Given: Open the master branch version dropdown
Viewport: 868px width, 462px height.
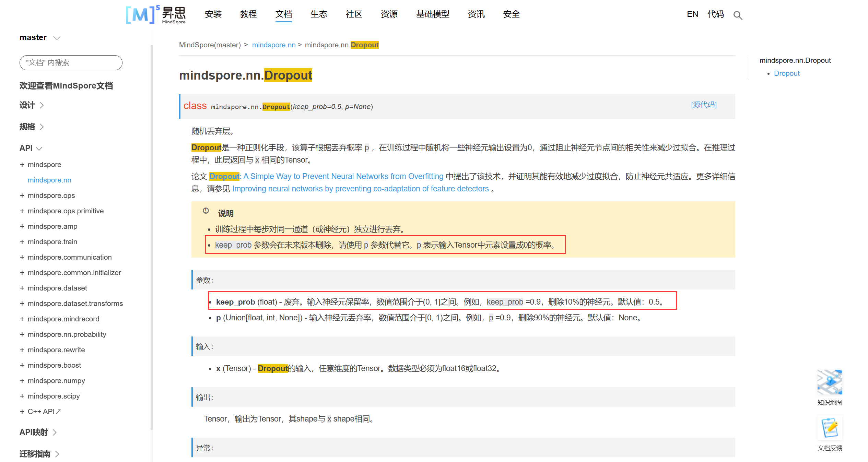Looking at the screenshot, I should [x=40, y=37].
